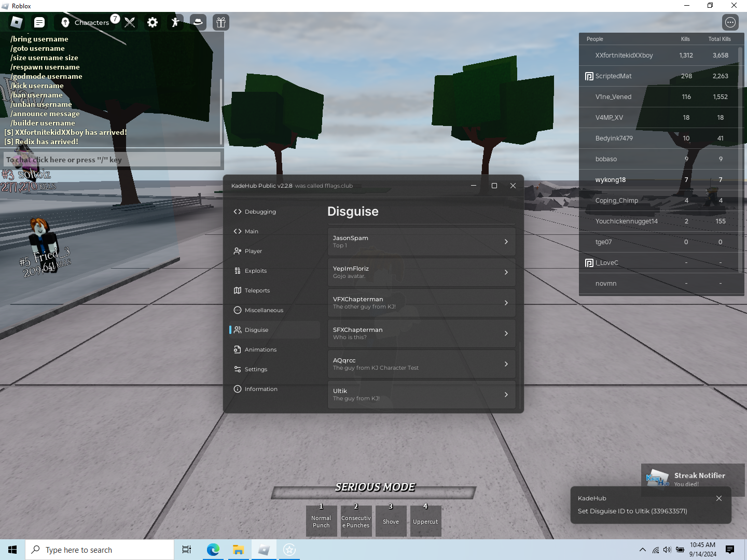The image size is (747, 560).
Task: Select V1ne_Vened in the player list
Action: (661, 96)
